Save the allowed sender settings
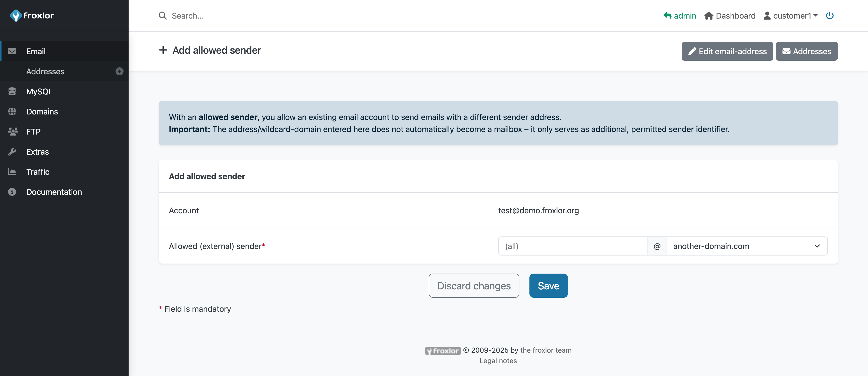This screenshot has height=376, width=868. (x=548, y=285)
